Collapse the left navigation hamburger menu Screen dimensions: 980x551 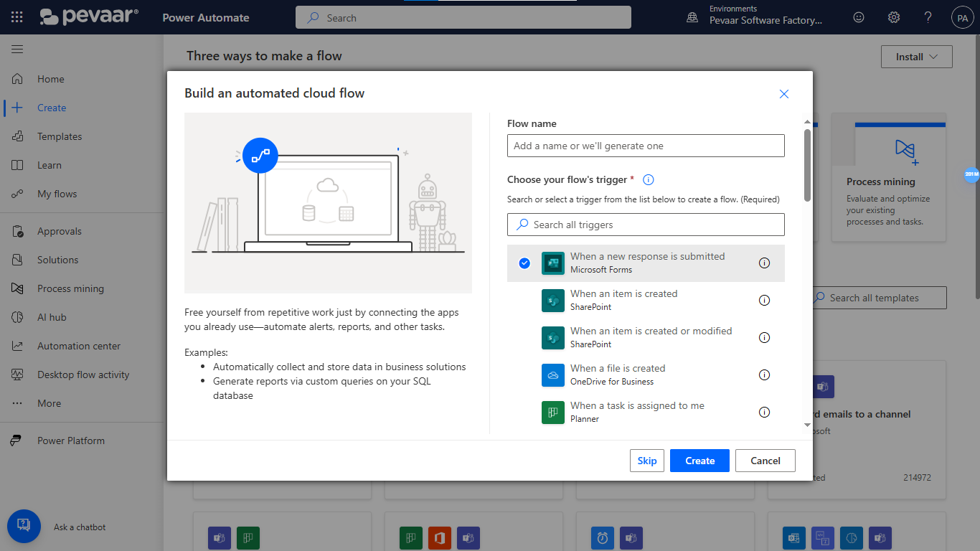(17, 49)
